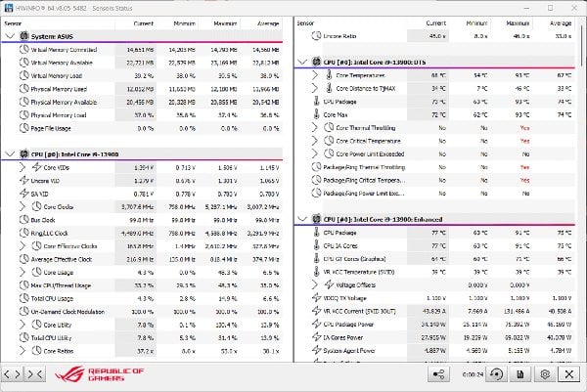Click the CPU DTS section chip icon
The image size is (587, 392).
click(317, 63)
